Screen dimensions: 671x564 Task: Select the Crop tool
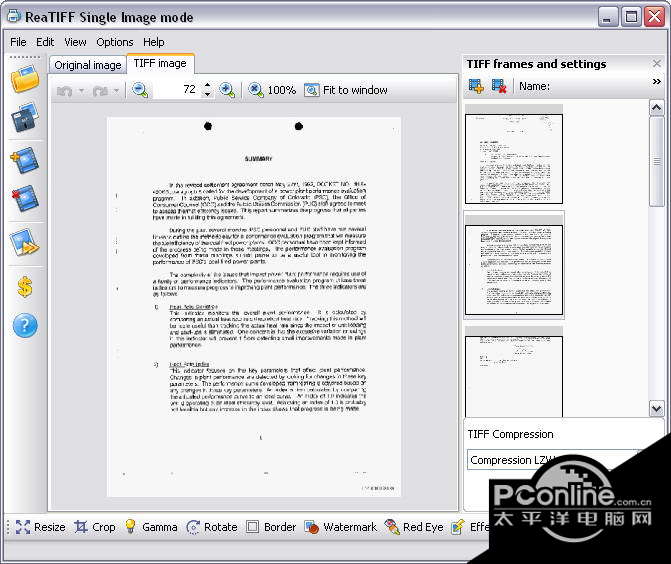[95, 527]
